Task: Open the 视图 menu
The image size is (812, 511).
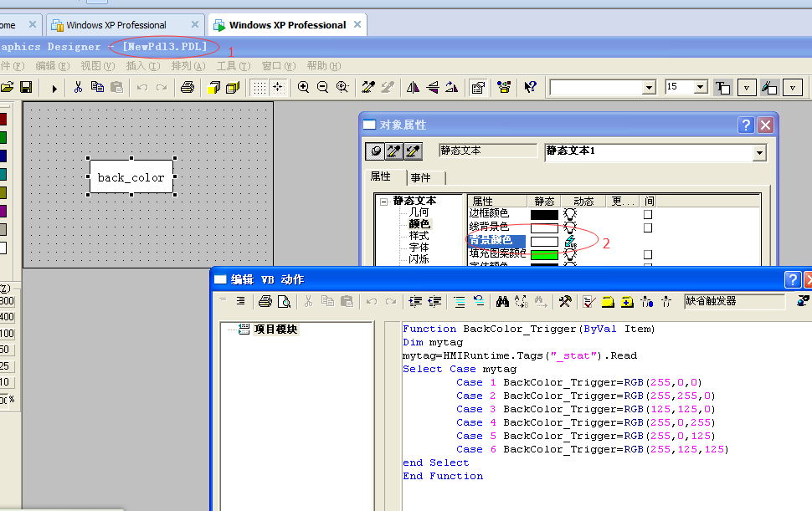Action: click(98, 66)
